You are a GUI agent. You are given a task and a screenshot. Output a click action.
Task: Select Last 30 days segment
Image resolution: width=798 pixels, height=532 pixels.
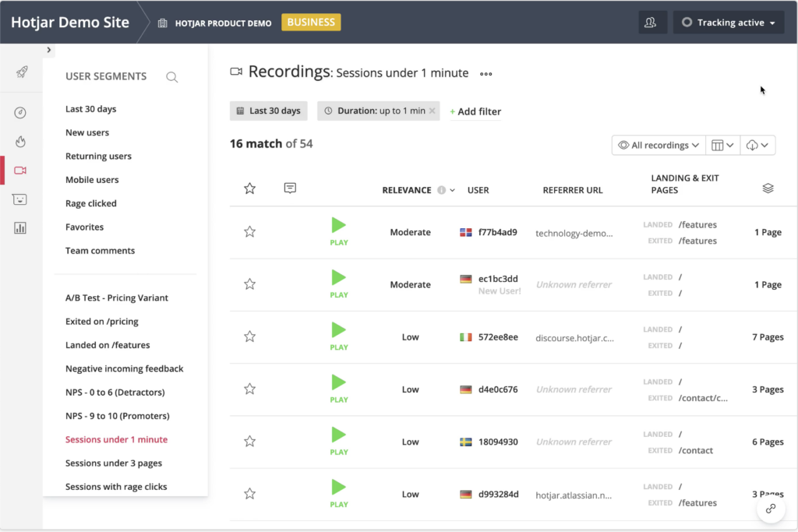click(x=90, y=109)
